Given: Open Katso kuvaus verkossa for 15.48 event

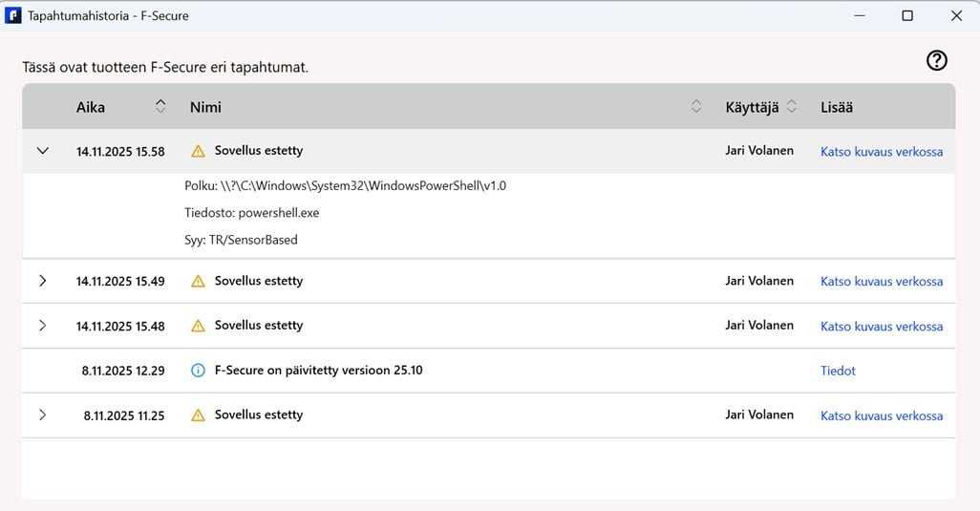Looking at the screenshot, I should 882,326.
